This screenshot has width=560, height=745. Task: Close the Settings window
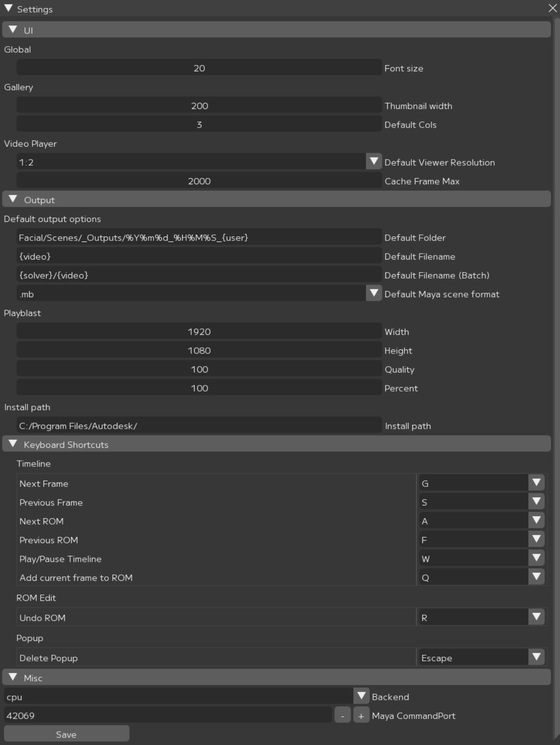coord(552,9)
